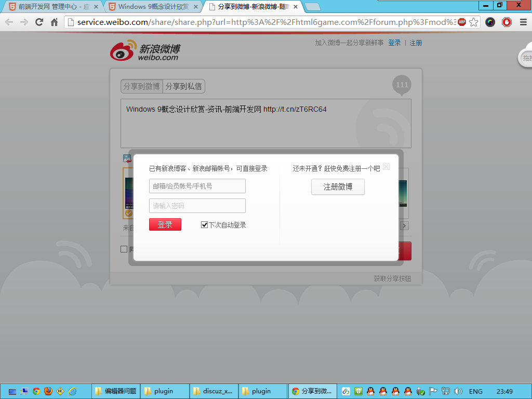Open the round color picker extension
The image size is (532, 399).
490,22
